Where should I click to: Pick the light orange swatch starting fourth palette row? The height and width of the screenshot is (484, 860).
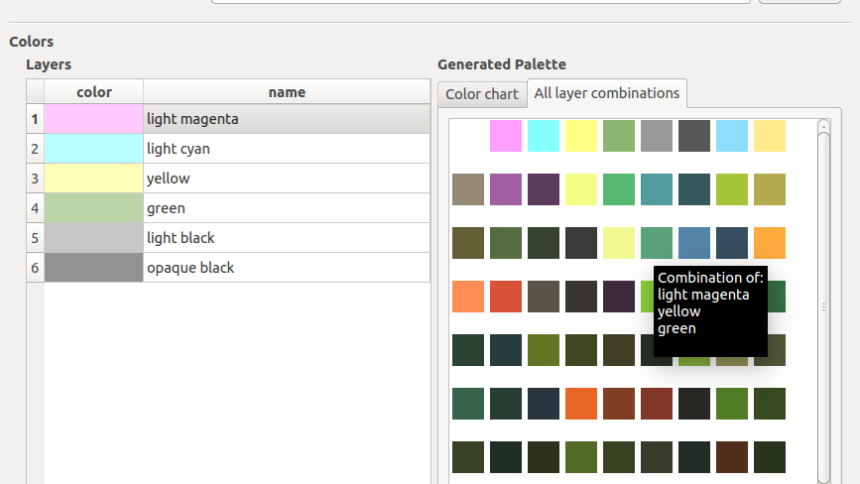[468, 296]
